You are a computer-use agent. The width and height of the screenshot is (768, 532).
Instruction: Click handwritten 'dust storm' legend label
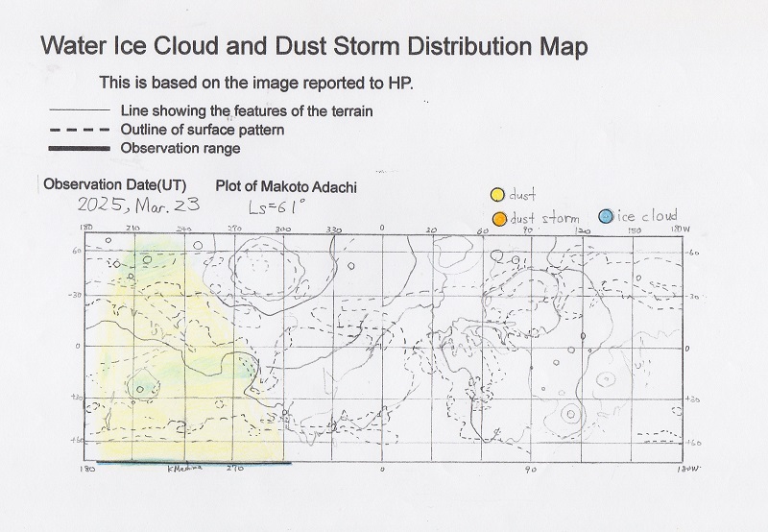544,218
